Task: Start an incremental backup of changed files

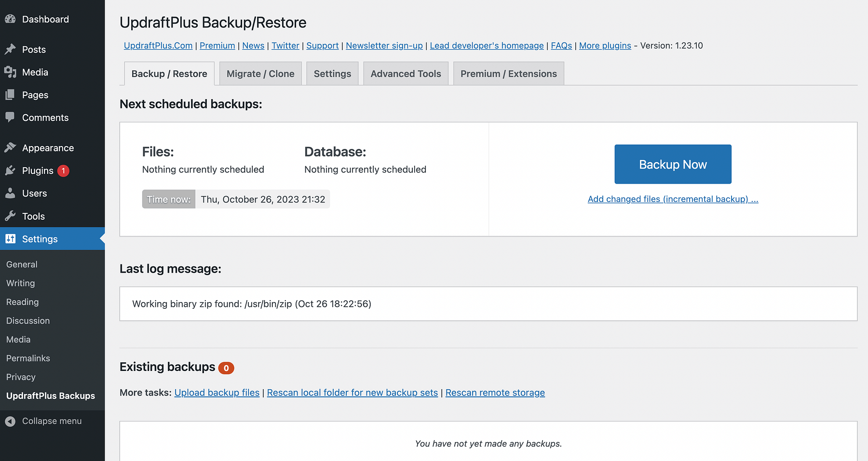Action: click(672, 198)
